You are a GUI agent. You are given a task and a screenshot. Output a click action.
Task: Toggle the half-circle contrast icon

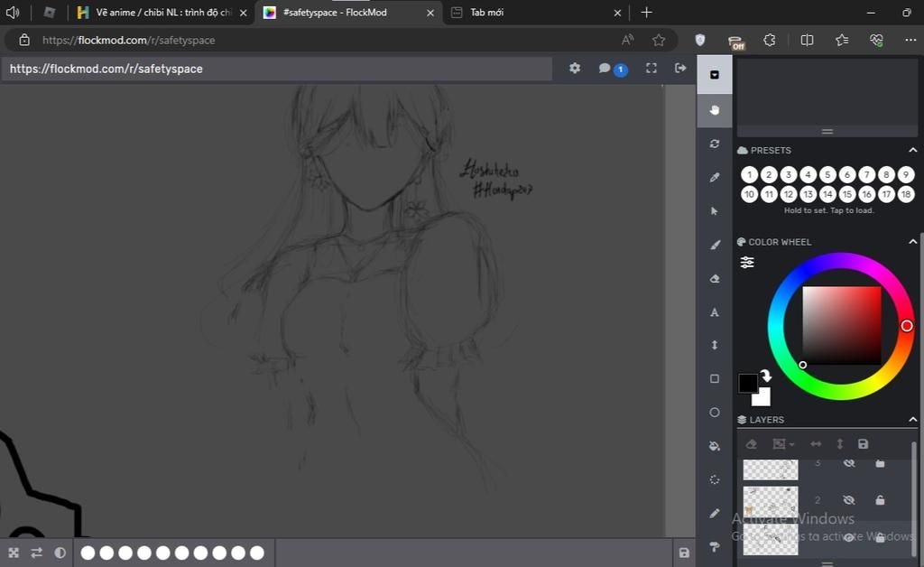point(60,553)
